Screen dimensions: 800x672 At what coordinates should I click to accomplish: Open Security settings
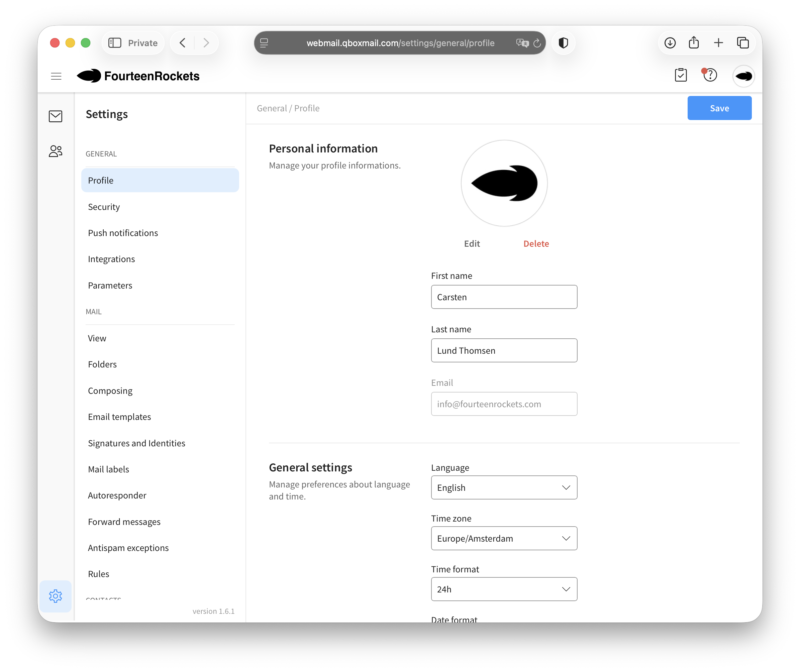(x=160, y=207)
